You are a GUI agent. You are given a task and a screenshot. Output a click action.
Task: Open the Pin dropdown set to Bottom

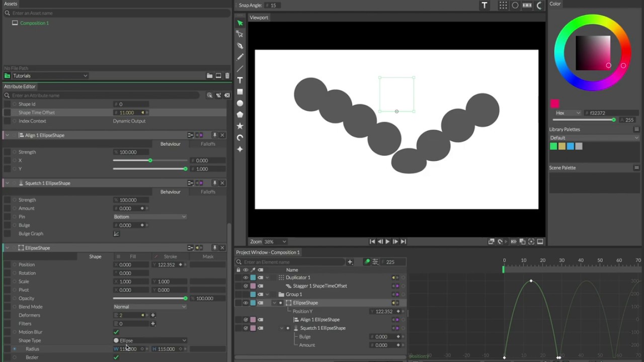point(150,217)
